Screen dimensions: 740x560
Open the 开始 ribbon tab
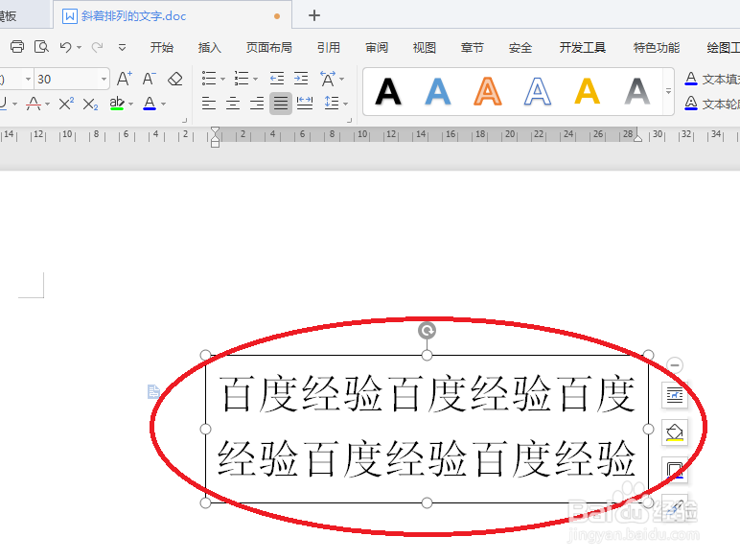161,47
